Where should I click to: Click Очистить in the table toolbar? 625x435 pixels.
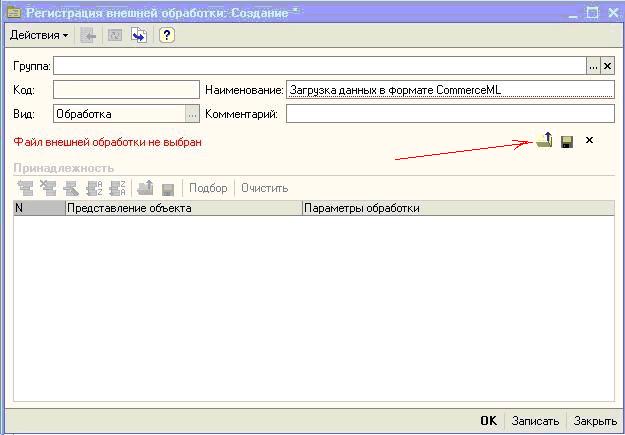click(x=264, y=188)
